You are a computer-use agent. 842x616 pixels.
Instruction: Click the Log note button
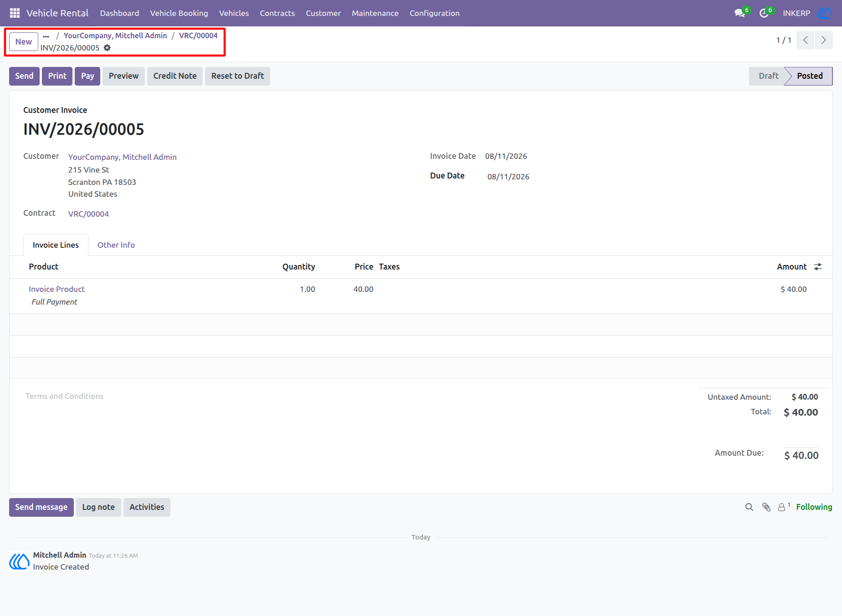click(x=98, y=507)
